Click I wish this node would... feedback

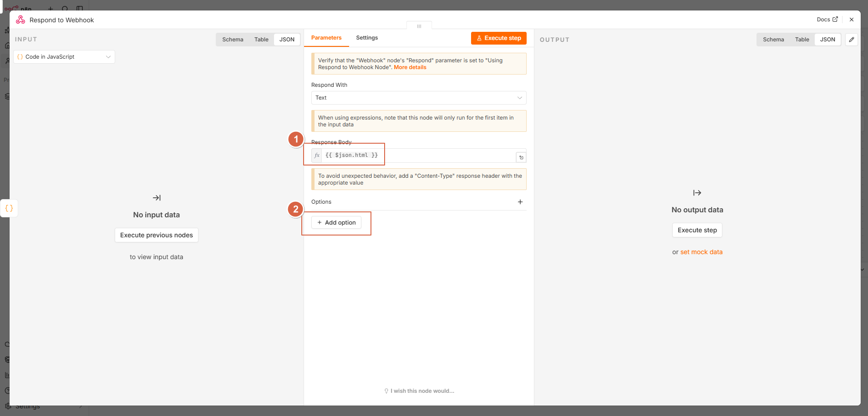point(419,391)
